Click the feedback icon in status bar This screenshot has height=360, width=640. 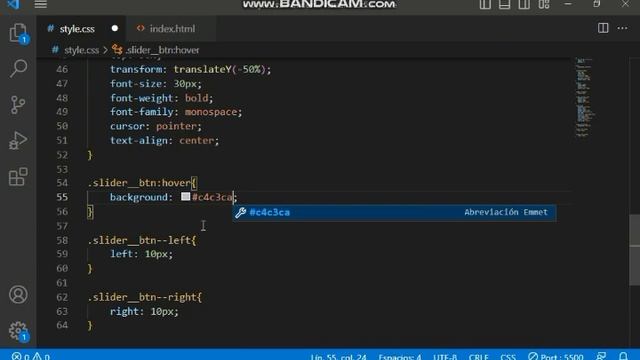[601, 356]
